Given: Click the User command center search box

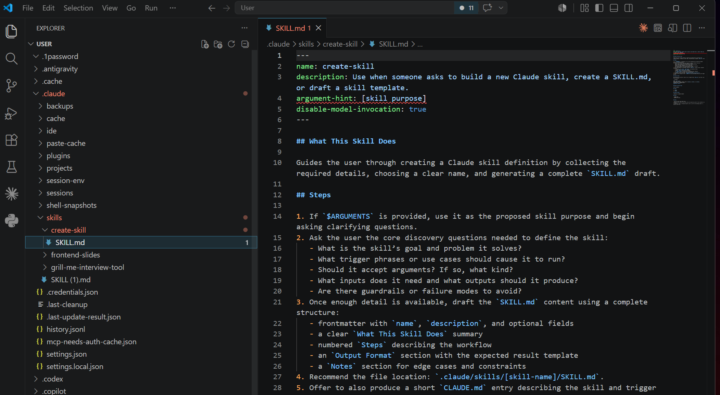Looking at the screenshot, I should [344, 8].
